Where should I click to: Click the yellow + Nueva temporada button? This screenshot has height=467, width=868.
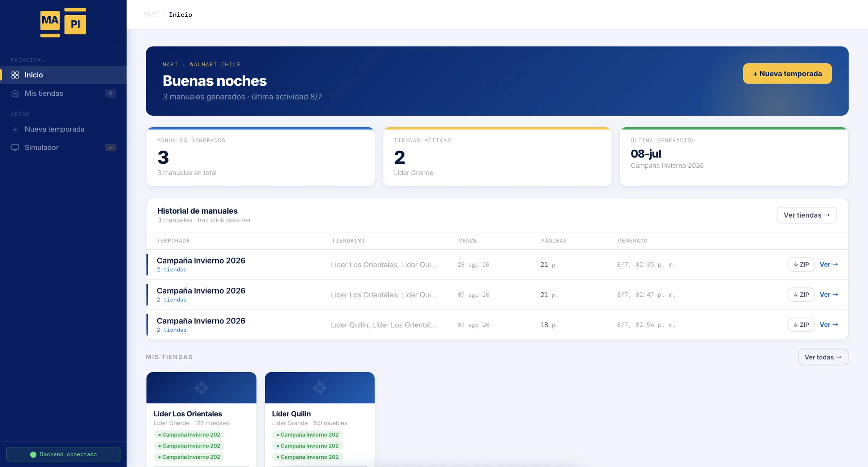787,74
